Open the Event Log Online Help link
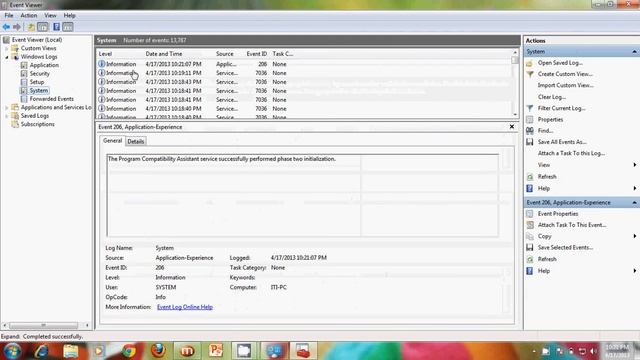This screenshot has height=360, width=640. [184, 307]
